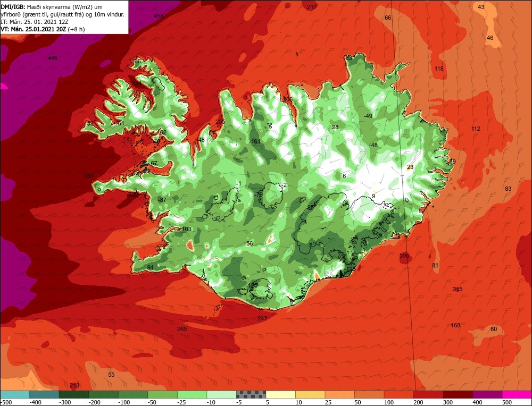The height and width of the screenshot is (406, 532).
Task: Select the '215' value in the eastern ocean
Action: point(458,289)
